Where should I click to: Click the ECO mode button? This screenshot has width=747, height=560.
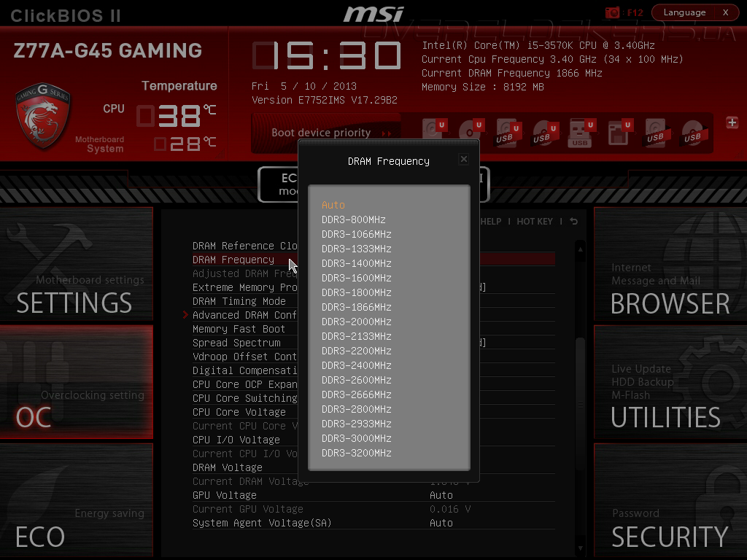[278, 184]
